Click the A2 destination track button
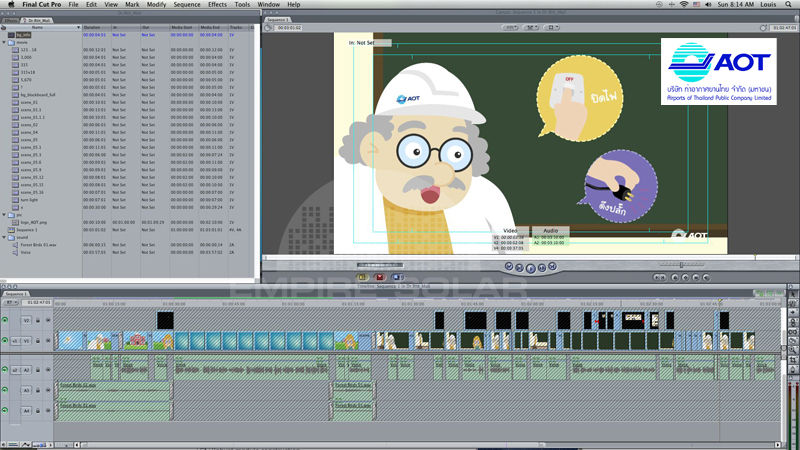800x450 pixels. coord(26,370)
